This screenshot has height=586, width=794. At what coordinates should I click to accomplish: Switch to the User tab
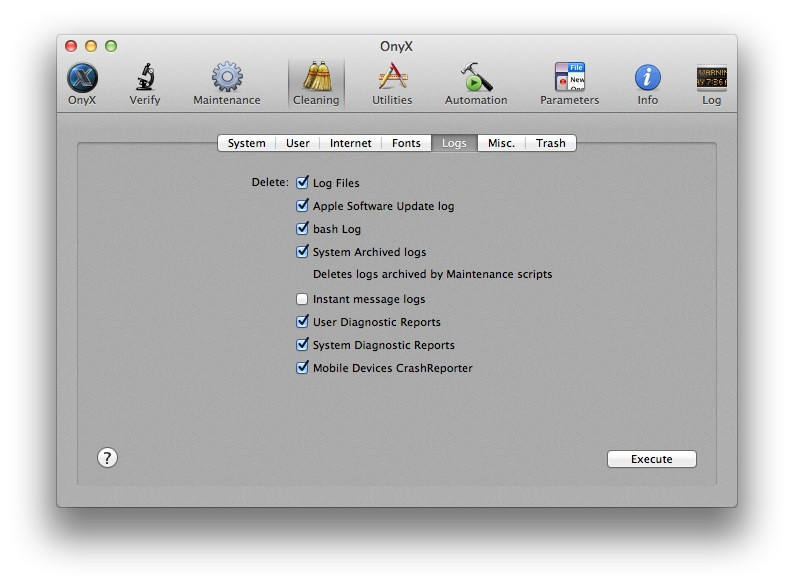click(298, 143)
